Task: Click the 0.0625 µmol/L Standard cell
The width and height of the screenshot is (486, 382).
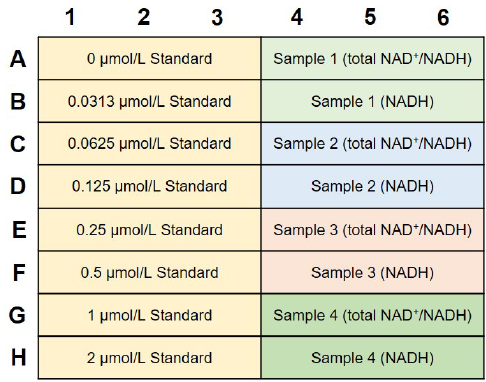Action: 150,144
